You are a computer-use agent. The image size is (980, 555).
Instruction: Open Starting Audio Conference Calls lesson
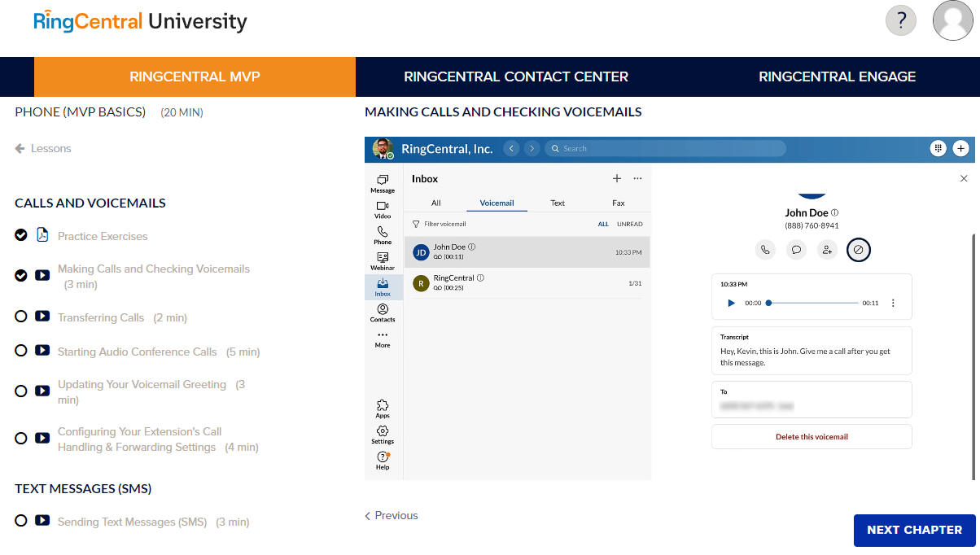coord(159,352)
